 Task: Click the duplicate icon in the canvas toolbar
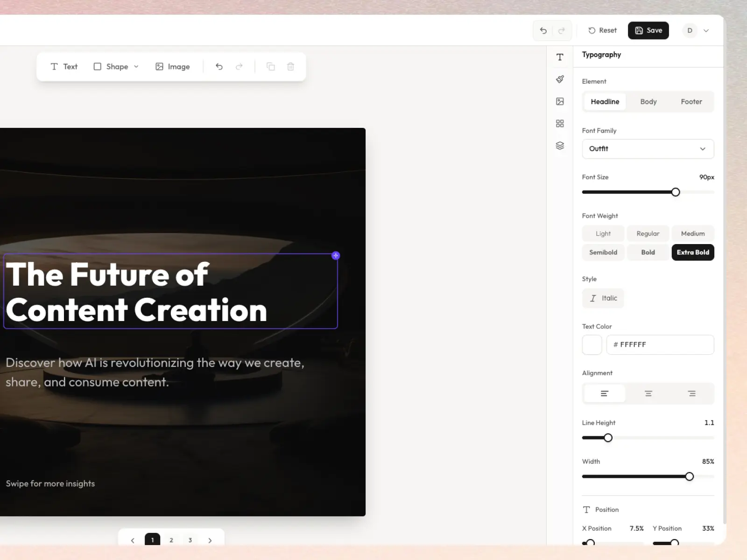(271, 66)
